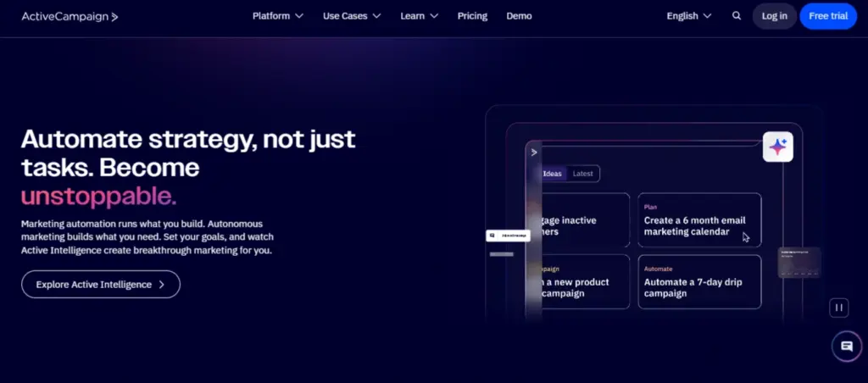Click the pink word 'unstoppable.'

(99, 197)
